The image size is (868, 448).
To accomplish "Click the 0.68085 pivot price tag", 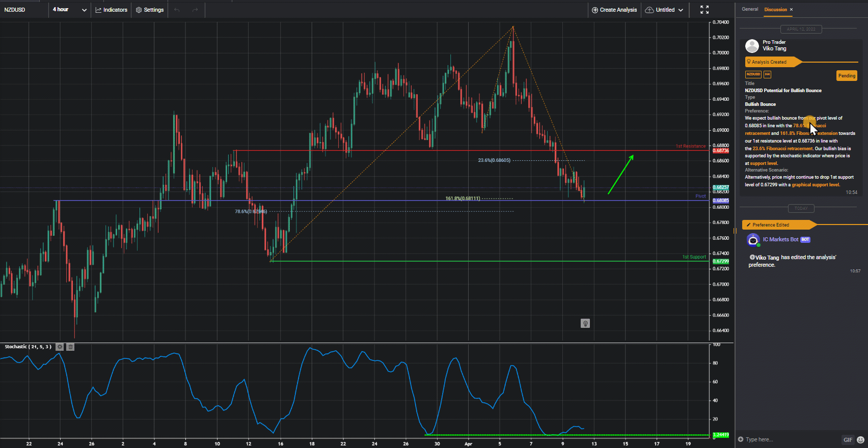I will [x=721, y=201].
